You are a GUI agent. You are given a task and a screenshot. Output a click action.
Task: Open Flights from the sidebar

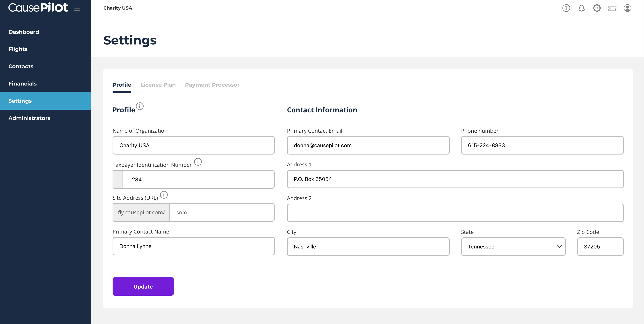pyautogui.click(x=18, y=49)
